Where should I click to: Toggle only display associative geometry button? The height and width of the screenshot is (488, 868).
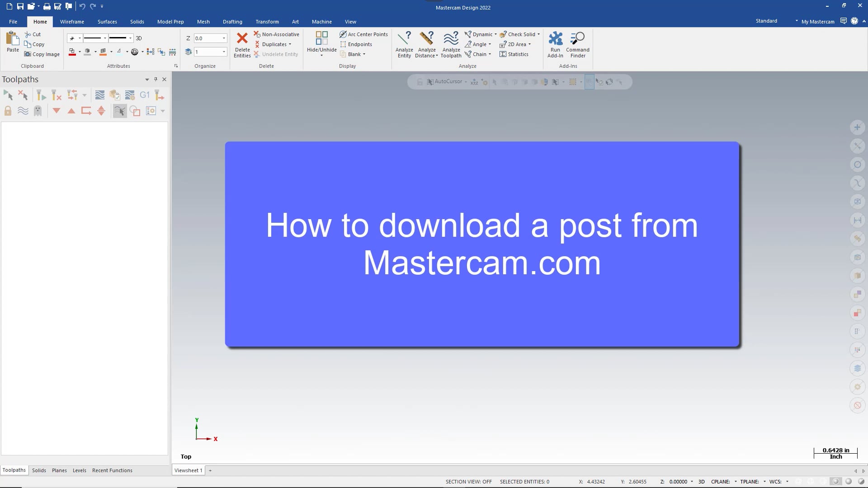coord(135,111)
